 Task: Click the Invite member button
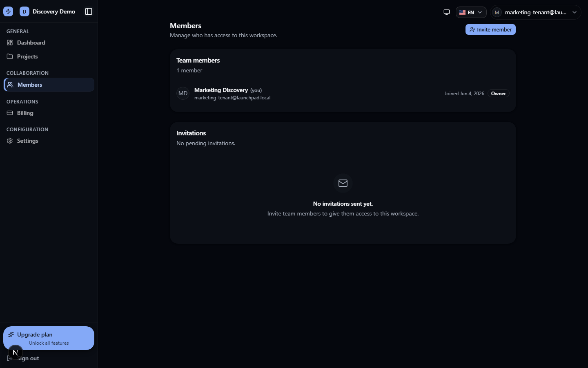coord(490,29)
